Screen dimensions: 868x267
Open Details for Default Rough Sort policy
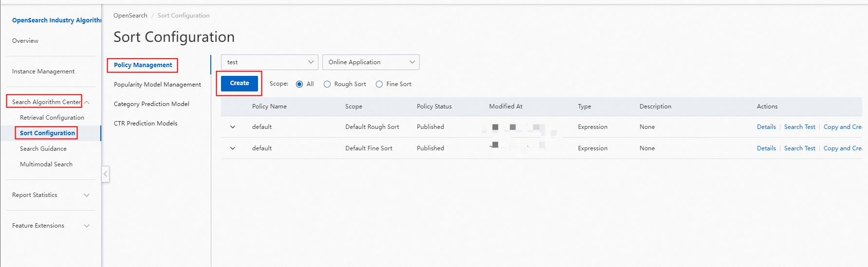[x=766, y=127]
